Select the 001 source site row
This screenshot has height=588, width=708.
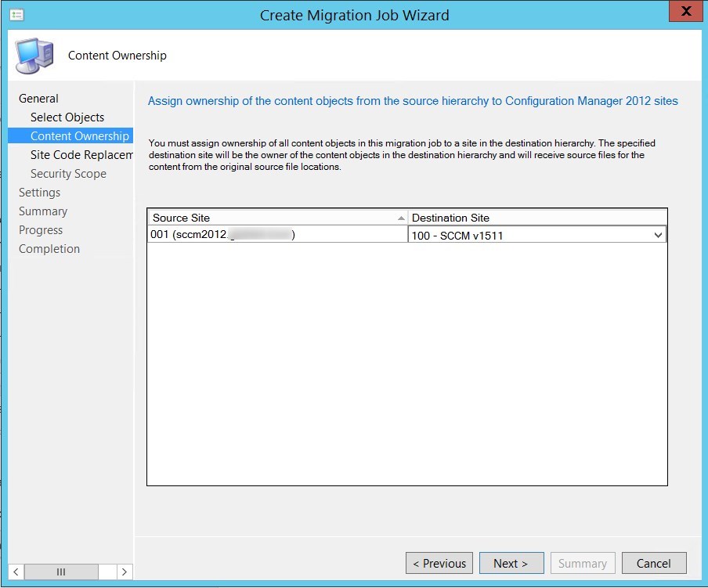point(235,233)
